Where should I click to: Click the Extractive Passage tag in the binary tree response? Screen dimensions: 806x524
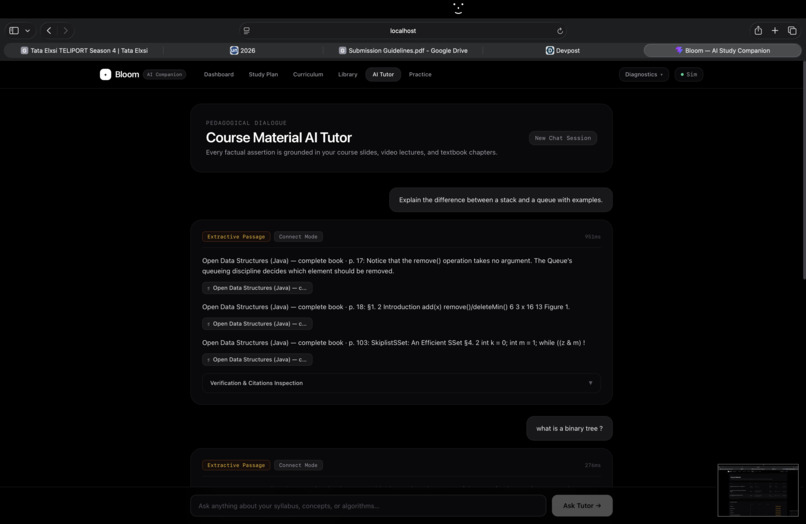click(x=236, y=465)
